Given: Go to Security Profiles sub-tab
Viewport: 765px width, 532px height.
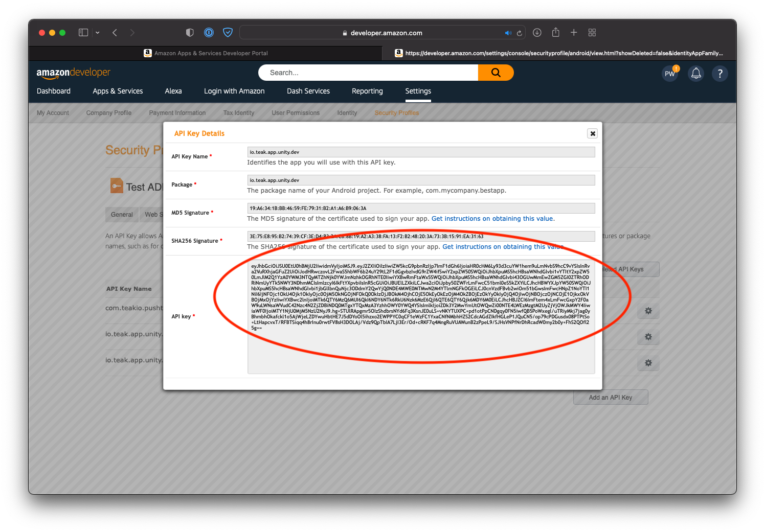Looking at the screenshot, I should 397,113.
